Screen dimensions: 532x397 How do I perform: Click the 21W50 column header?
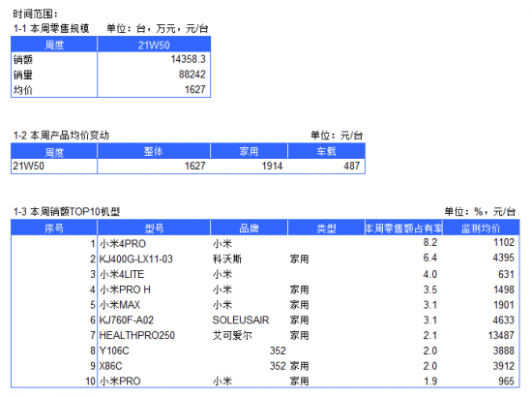click(x=154, y=46)
